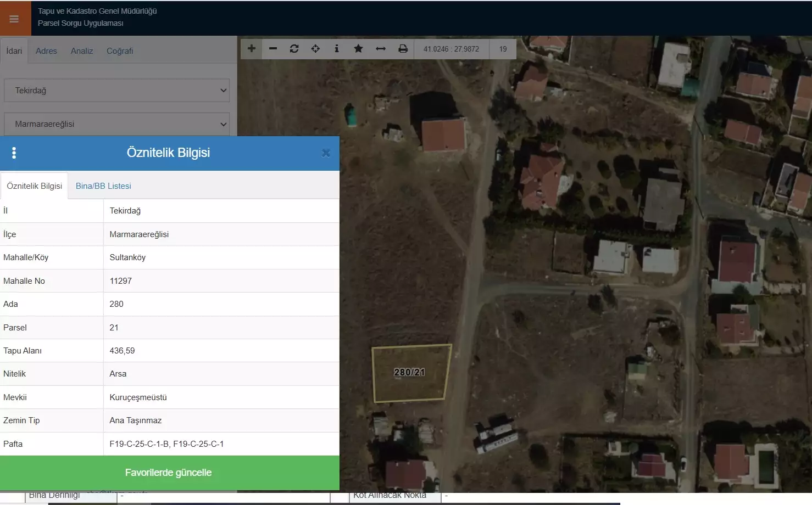This screenshot has height=505, width=812.
Task: Expand the Tekirdağ province dropdown
Action: [x=116, y=91]
